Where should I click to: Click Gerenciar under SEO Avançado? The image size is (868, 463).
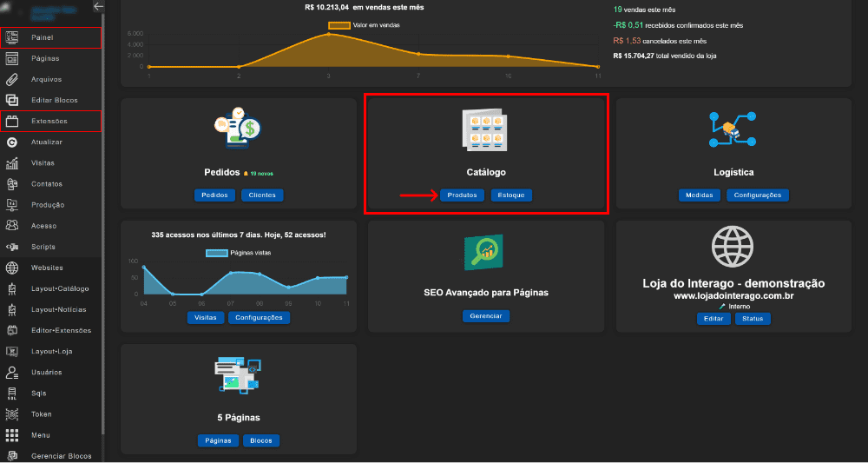coord(485,316)
